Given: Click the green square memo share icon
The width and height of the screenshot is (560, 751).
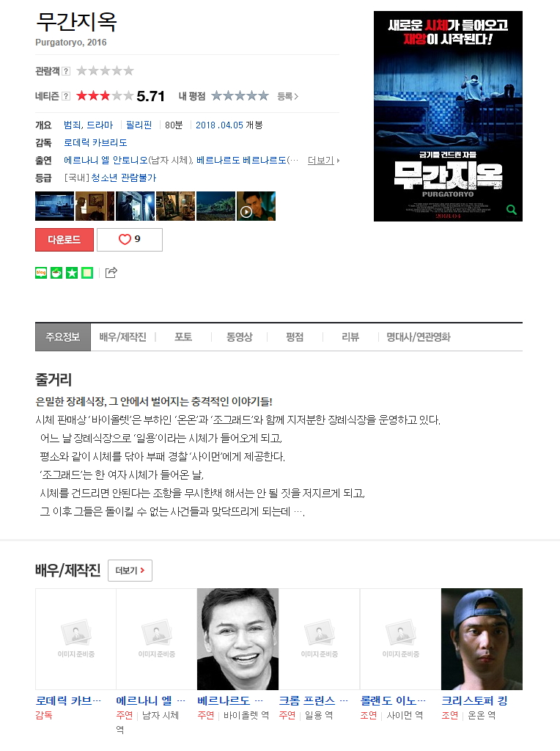Looking at the screenshot, I should [87, 273].
